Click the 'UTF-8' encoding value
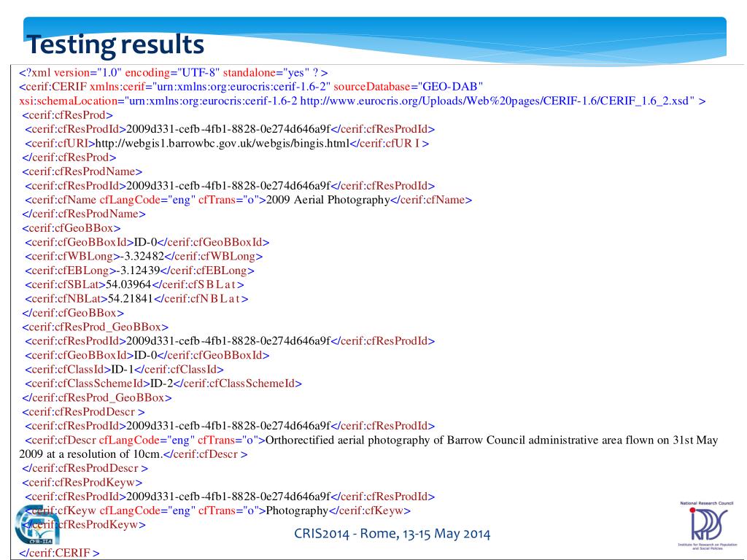 pyautogui.click(x=198, y=73)
